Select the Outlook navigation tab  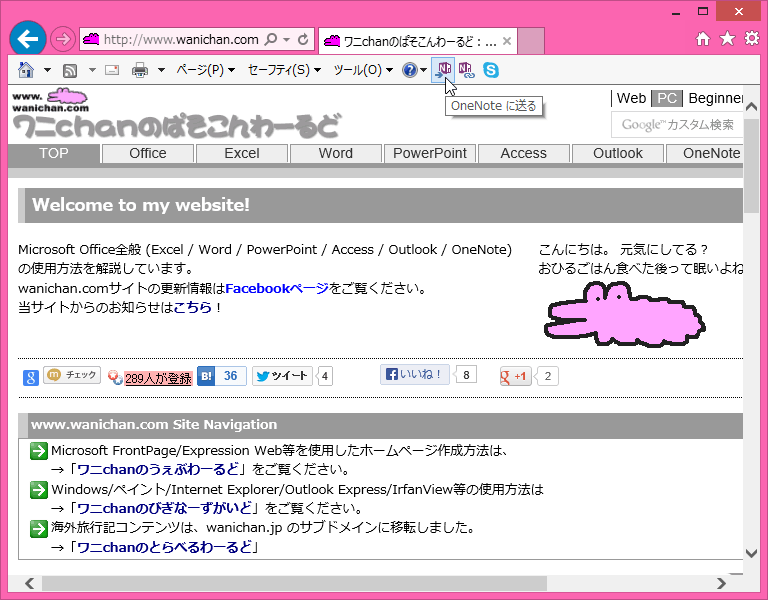coord(618,154)
